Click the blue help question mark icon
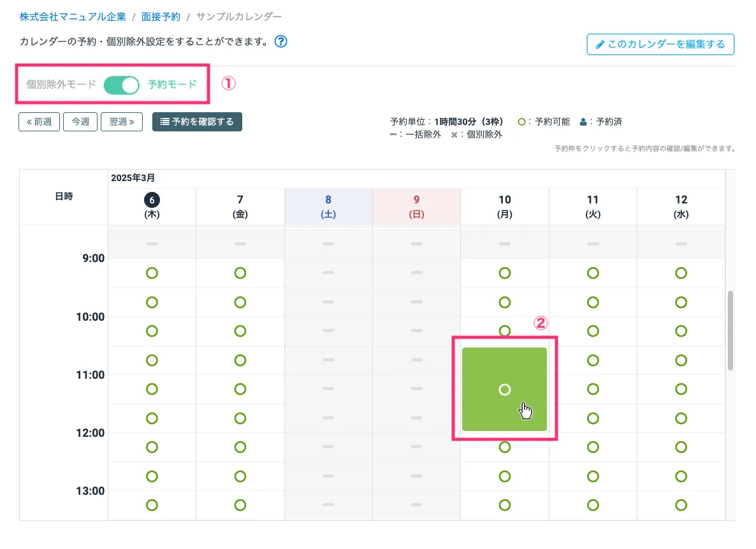Viewport: 756px width, 549px height. [280, 42]
